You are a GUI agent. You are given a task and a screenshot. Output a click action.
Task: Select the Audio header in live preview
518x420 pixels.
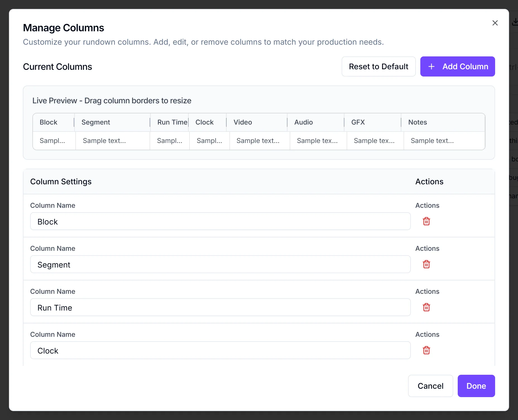[x=316, y=122]
